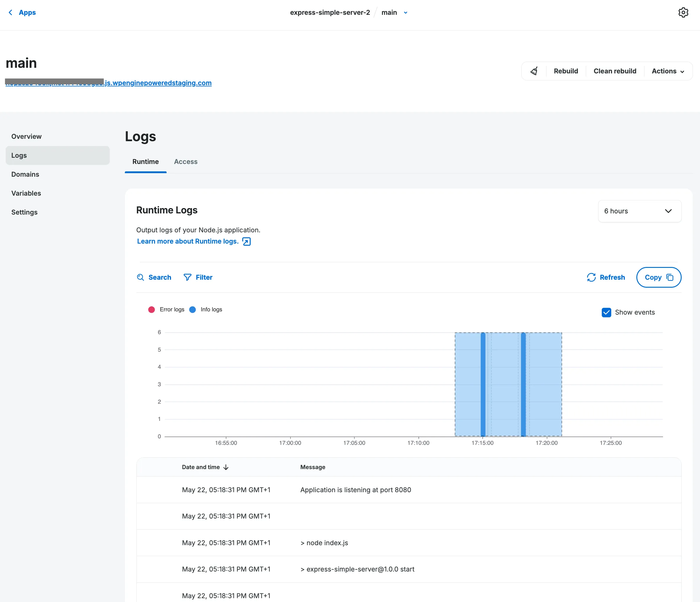The width and height of the screenshot is (700, 602).
Task: Click the Refresh circular arrows icon
Action: pyautogui.click(x=591, y=277)
